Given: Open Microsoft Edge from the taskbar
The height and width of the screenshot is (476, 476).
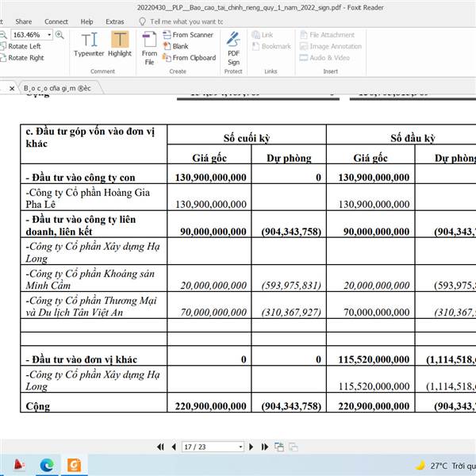Looking at the screenshot, I should point(47,465).
